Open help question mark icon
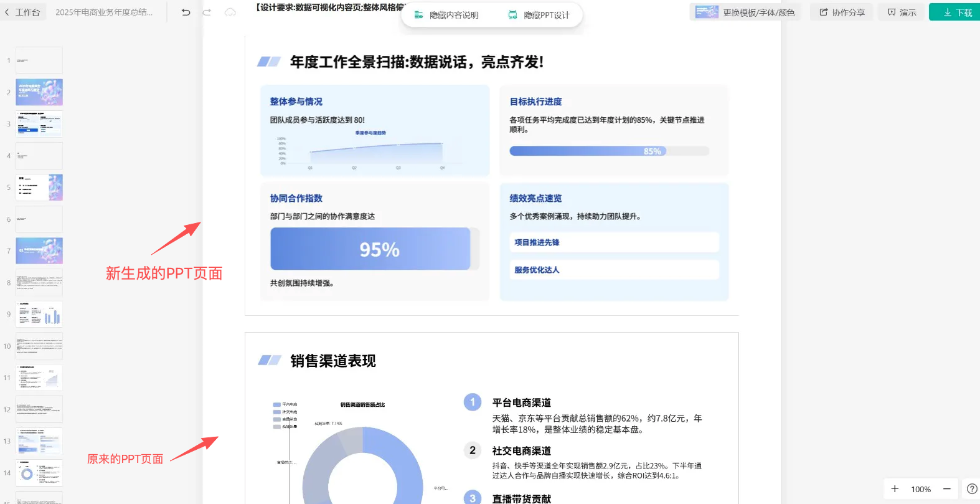The width and height of the screenshot is (980, 504). (x=972, y=489)
